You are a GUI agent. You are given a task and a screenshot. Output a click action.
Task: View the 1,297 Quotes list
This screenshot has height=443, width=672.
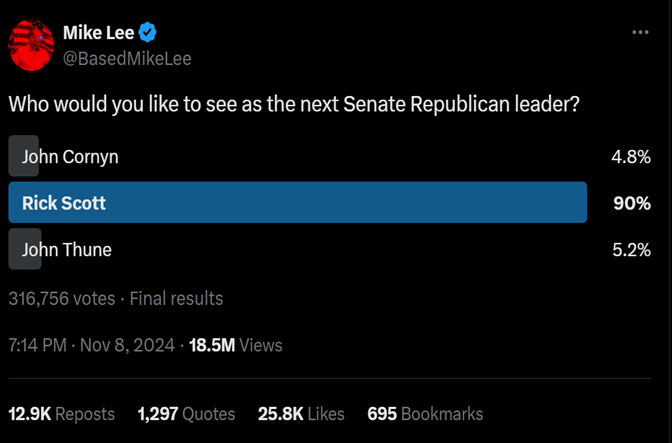(x=186, y=413)
